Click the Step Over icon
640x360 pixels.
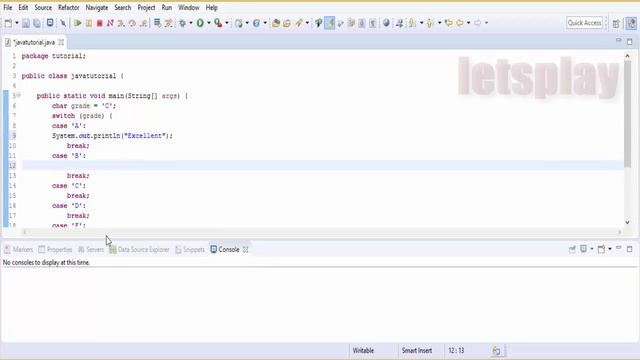[132, 23]
